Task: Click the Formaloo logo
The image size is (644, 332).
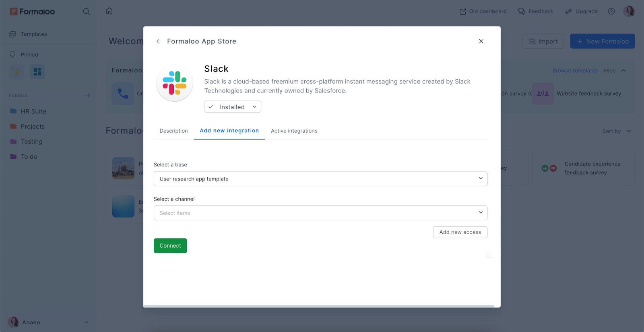Action: [32, 12]
